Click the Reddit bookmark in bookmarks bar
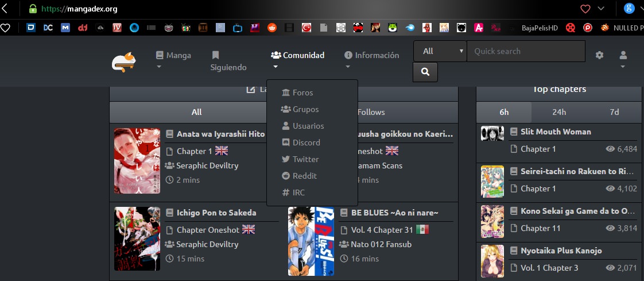This screenshot has height=281, width=644. 271,27
